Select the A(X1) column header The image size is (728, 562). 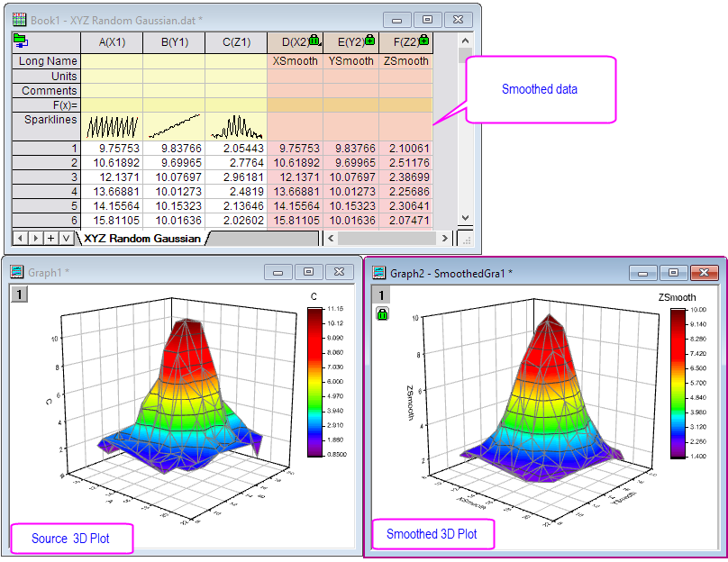coord(112,41)
